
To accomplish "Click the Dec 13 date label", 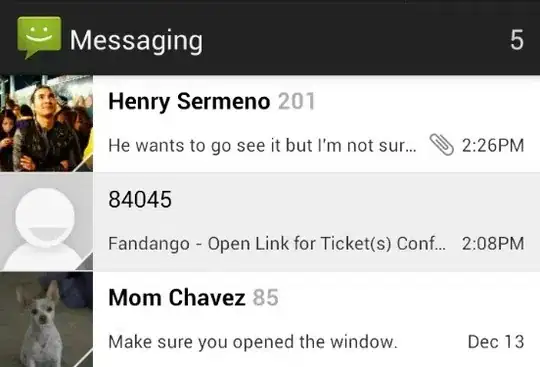I will coord(496,342).
